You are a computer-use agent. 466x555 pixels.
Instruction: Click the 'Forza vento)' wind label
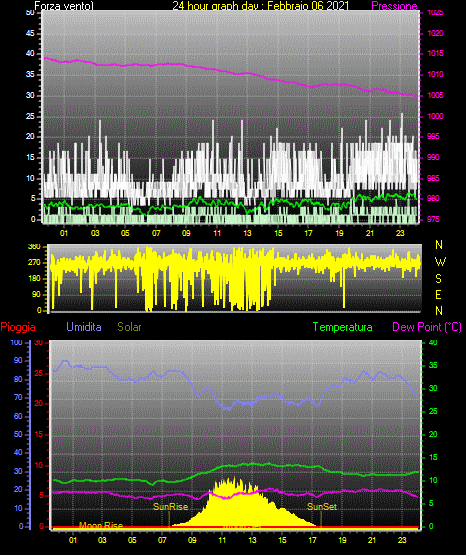[64, 6]
